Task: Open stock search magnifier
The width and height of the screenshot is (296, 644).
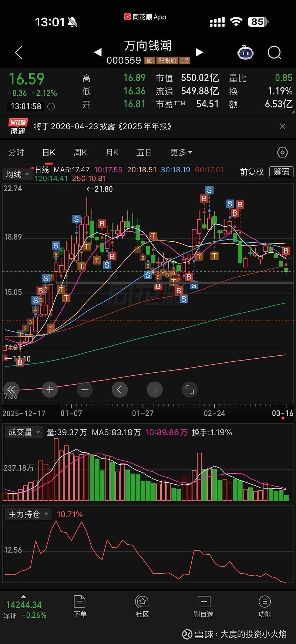Action: pos(275,53)
